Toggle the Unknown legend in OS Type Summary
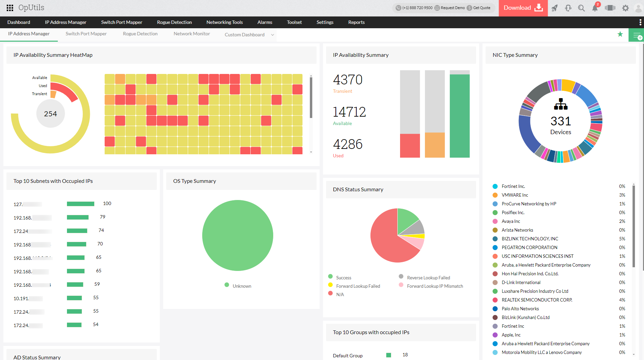644x360 pixels. 238,286
